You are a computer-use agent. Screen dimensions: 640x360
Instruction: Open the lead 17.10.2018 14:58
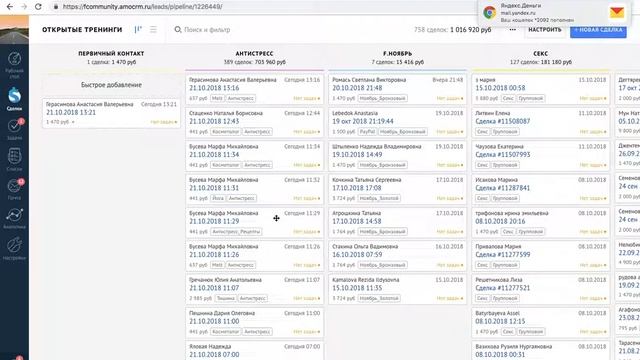point(357,221)
